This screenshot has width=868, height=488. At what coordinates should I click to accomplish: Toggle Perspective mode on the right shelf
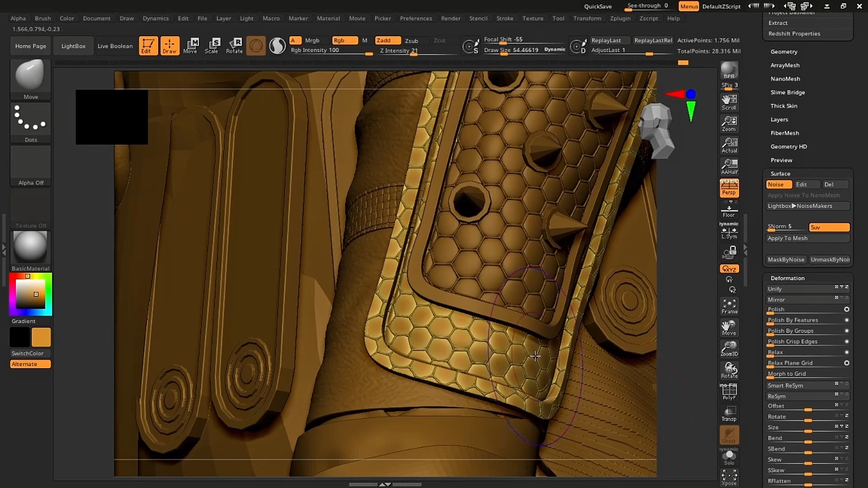click(729, 188)
